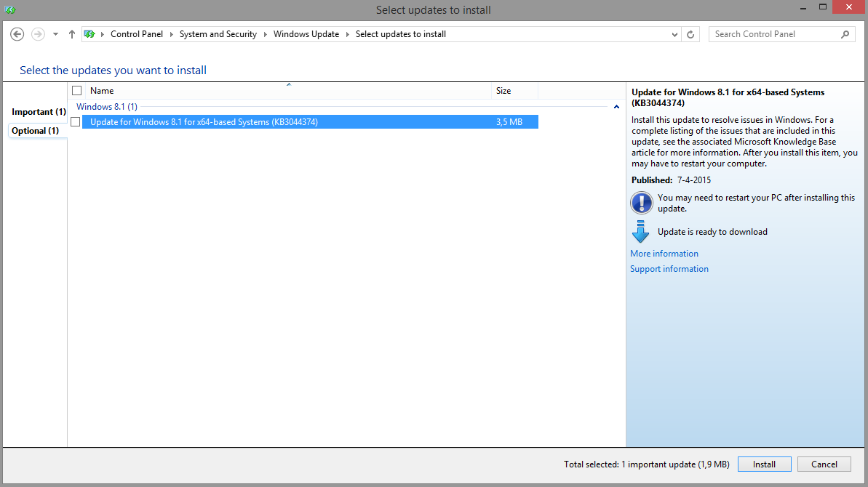
Task: Click the 3,5 MB size value
Action: 509,121
